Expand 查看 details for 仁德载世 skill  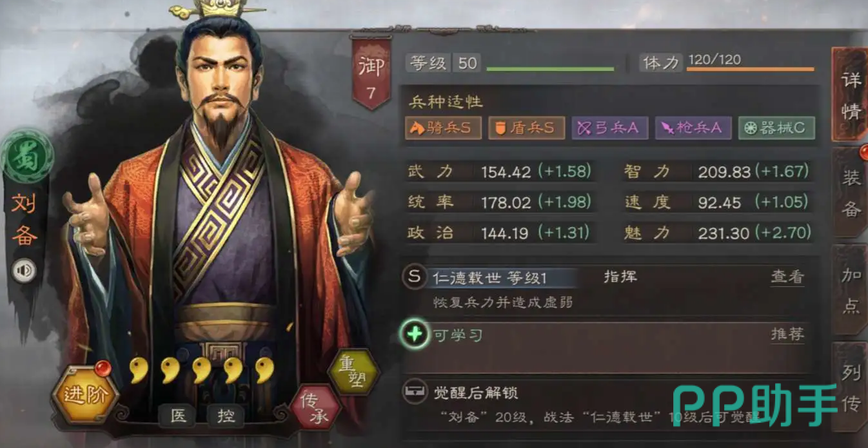click(787, 277)
